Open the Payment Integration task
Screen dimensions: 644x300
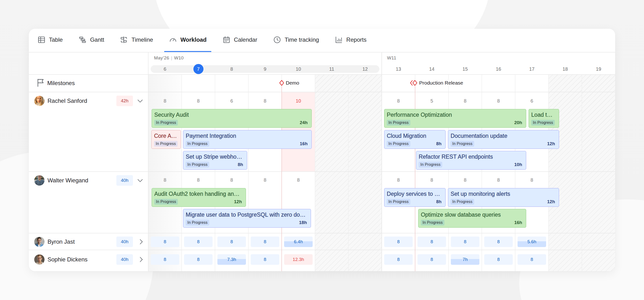coord(247,139)
